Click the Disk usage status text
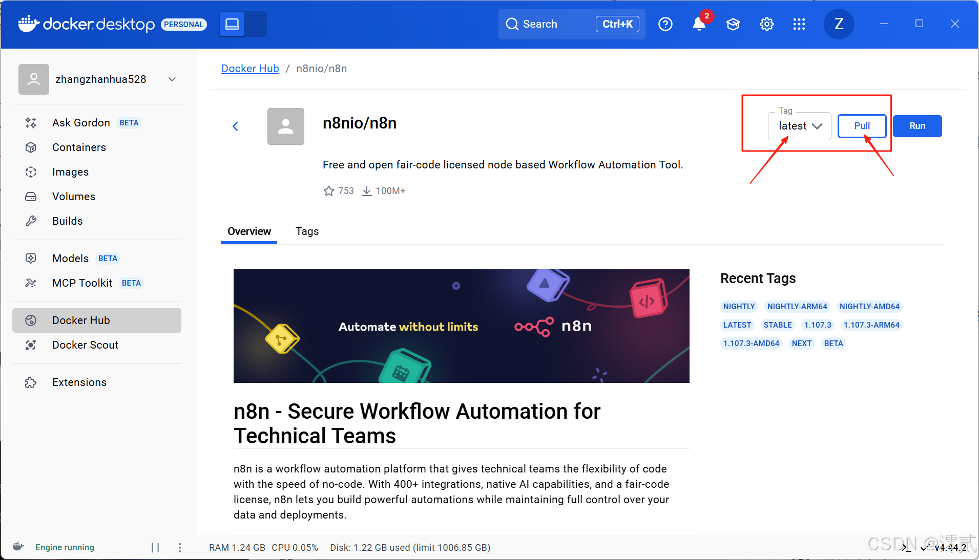Image resolution: width=979 pixels, height=560 pixels. coord(410,548)
